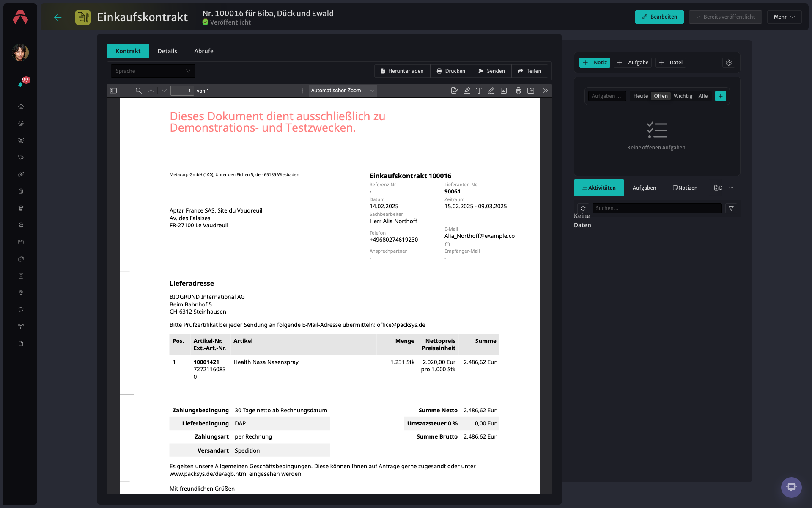812x508 pixels.
Task: Open the home icon in the sidebar
Action: (21, 107)
